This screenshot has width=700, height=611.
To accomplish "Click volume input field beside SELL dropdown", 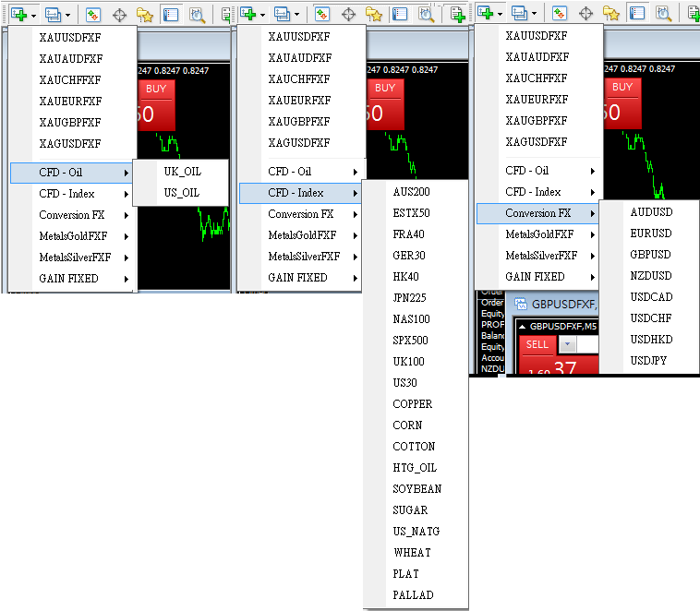I will [x=587, y=344].
